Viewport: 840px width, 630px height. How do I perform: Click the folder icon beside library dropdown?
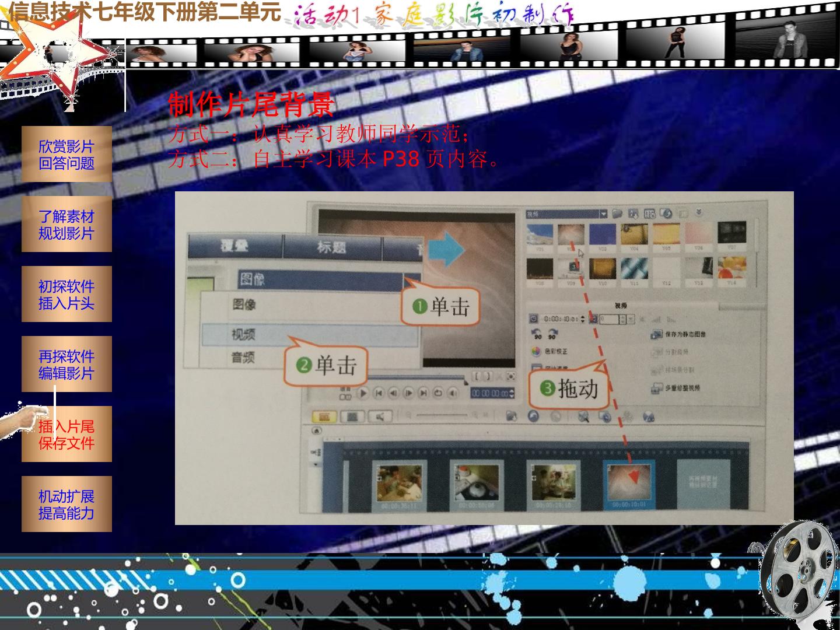point(617,214)
